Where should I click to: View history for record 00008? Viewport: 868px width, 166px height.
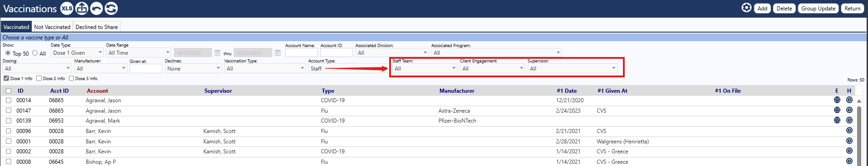pos(849,161)
